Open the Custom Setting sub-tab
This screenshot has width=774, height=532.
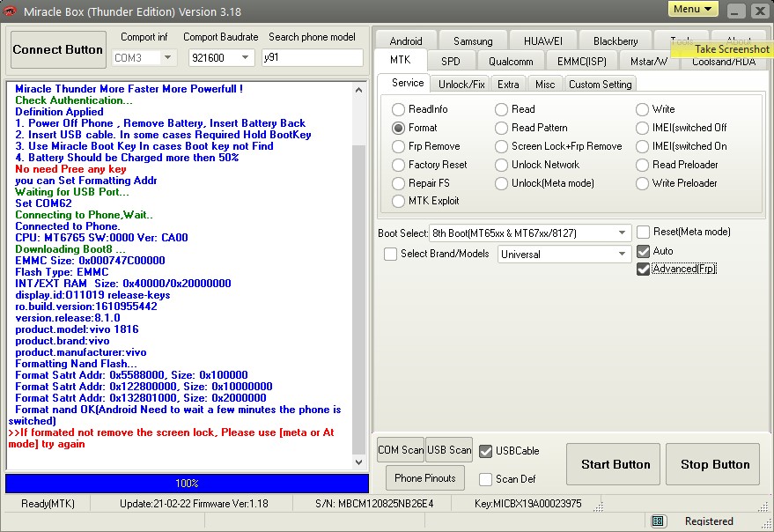(x=601, y=85)
